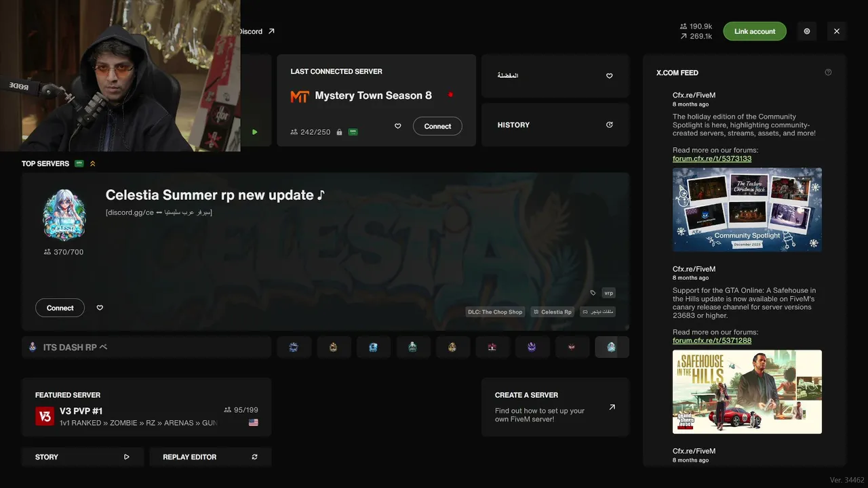Open Celestia Summer rp new update title

point(215,195)
